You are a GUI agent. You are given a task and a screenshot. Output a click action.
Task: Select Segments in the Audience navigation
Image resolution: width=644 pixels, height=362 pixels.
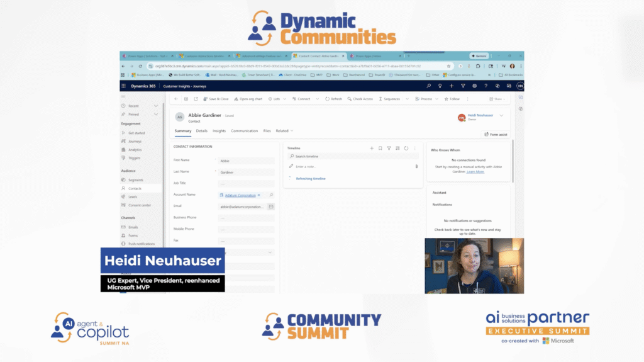[136, 180]
